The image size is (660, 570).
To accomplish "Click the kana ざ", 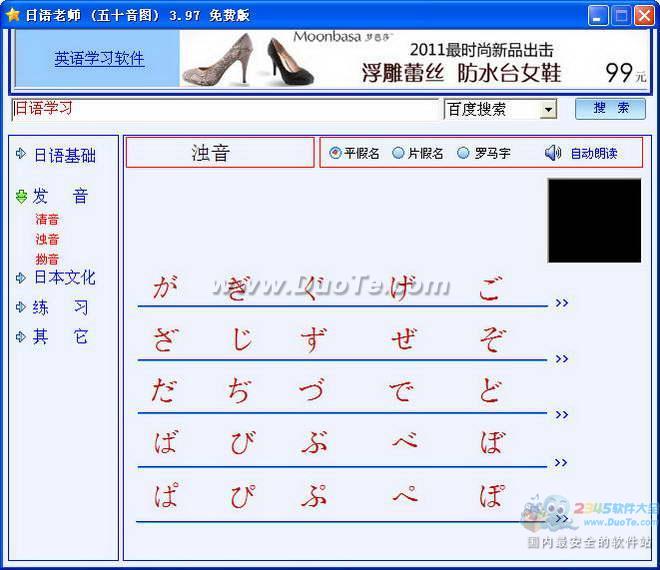I will click(164, 340).
